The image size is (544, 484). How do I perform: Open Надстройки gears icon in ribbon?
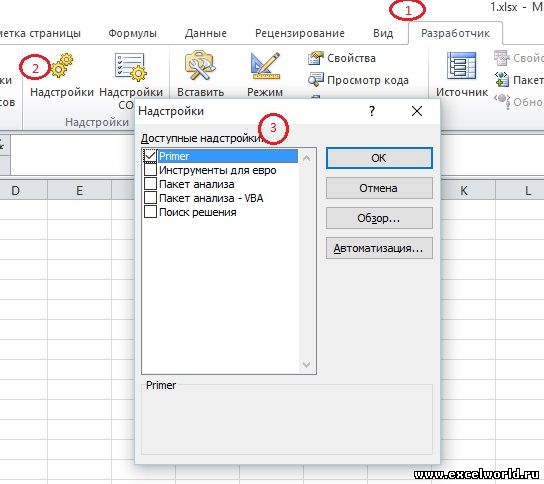62,65
